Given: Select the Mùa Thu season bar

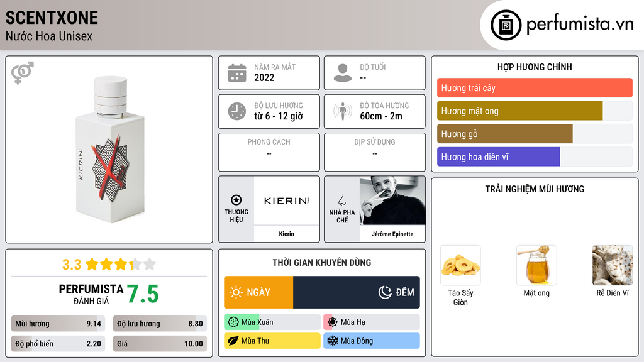Looking at the screenshot, I should point(272,341).
